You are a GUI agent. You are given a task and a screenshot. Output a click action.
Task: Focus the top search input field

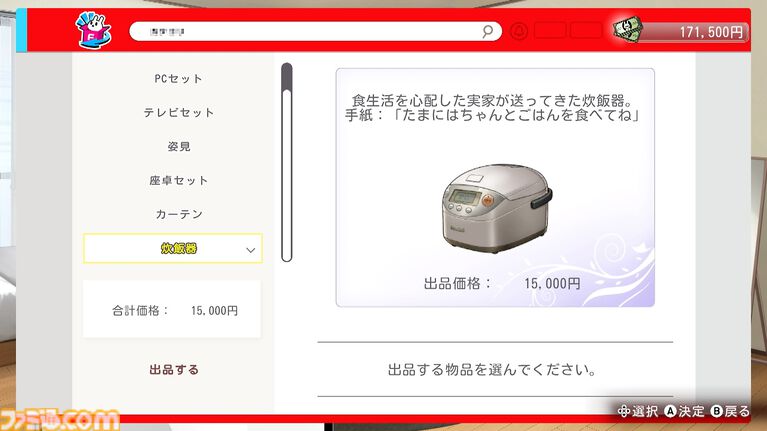point(316,32)
